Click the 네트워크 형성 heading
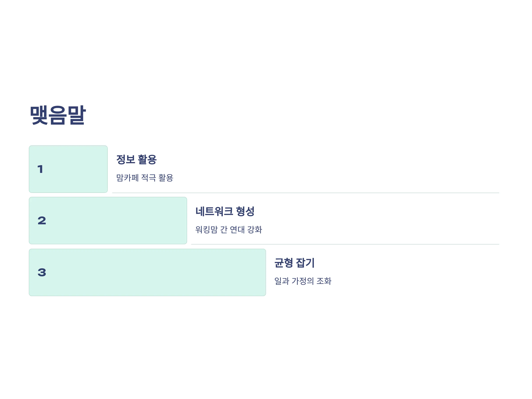This screenshot has height=399, width=532. tap(225, 211)
